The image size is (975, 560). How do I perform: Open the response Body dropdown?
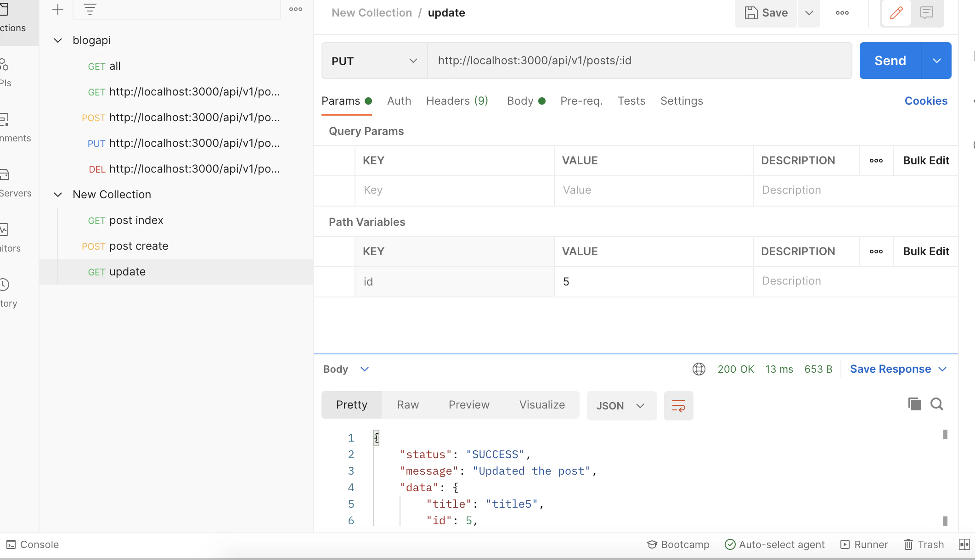[346, 369]
